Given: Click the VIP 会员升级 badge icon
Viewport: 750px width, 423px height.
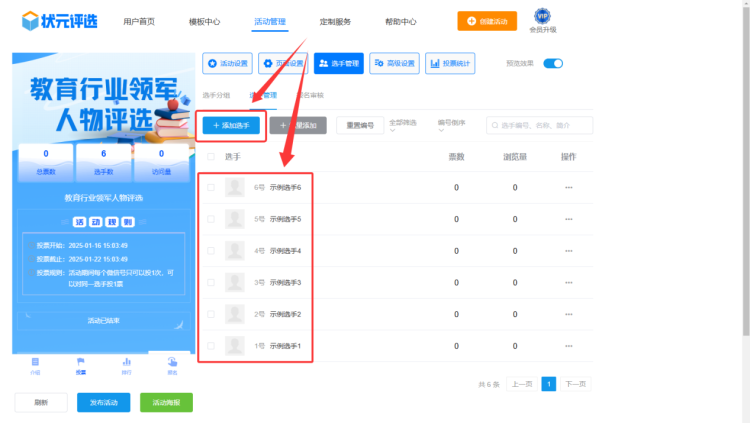Looking at the screenshot, I should point(542,16).
